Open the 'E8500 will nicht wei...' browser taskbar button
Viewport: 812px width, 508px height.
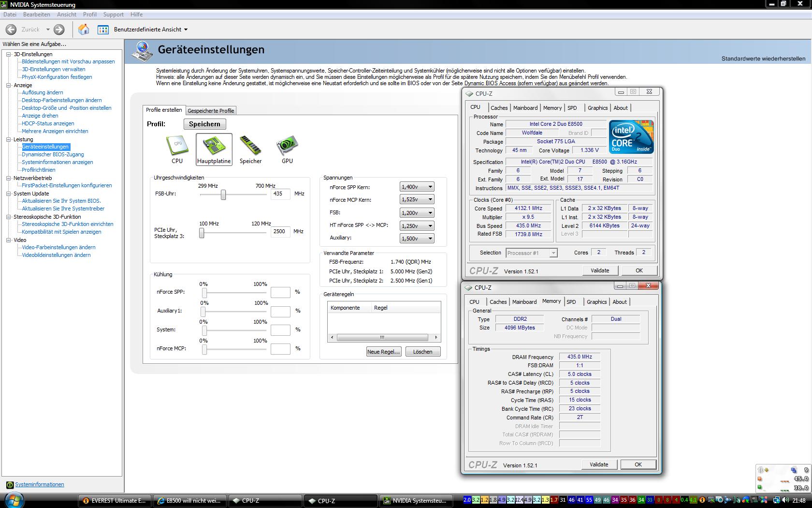[190, 501]
